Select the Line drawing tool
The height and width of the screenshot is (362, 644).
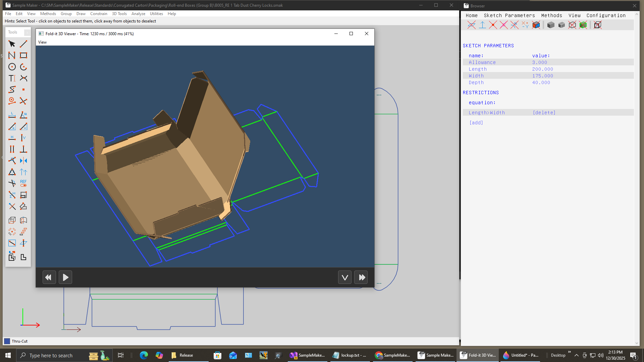pyautogui.click(x=23, y=44)
